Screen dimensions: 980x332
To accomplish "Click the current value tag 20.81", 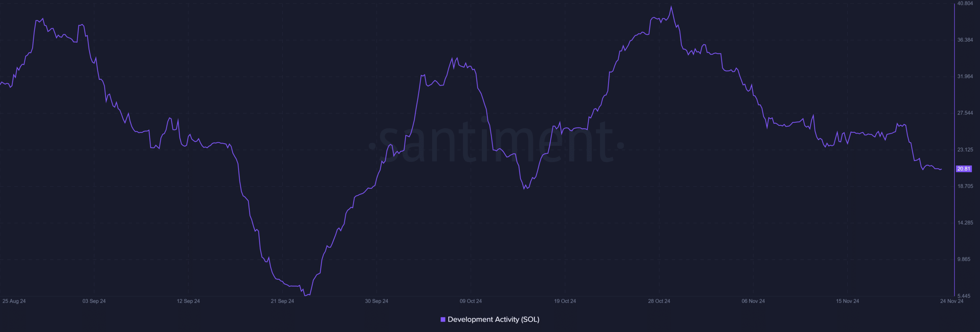I will pos(964,169).
